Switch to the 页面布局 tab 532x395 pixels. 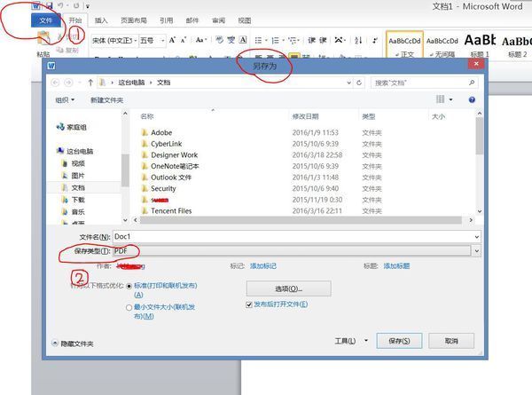click(134, 20)
